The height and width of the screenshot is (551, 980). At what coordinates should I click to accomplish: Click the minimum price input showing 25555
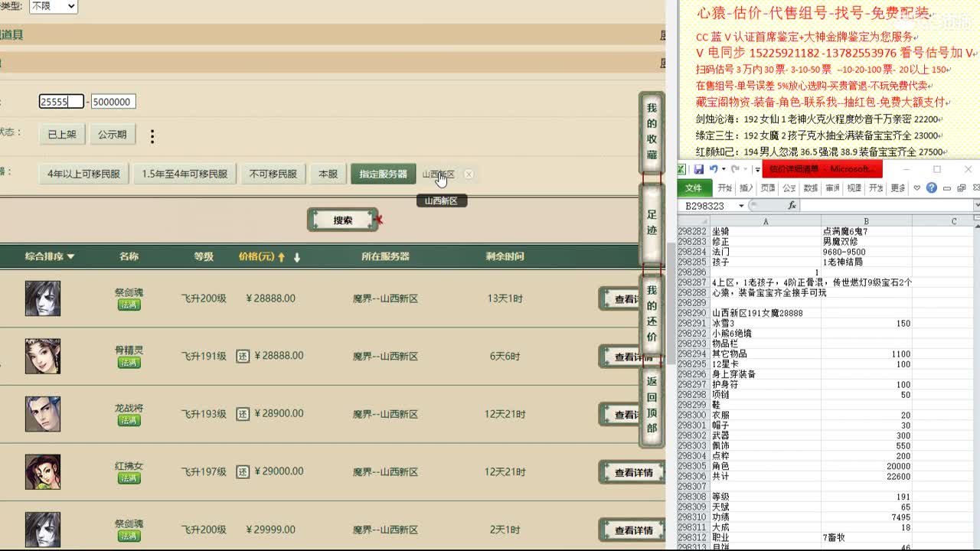pyautogui.click(x=60, y=101)
